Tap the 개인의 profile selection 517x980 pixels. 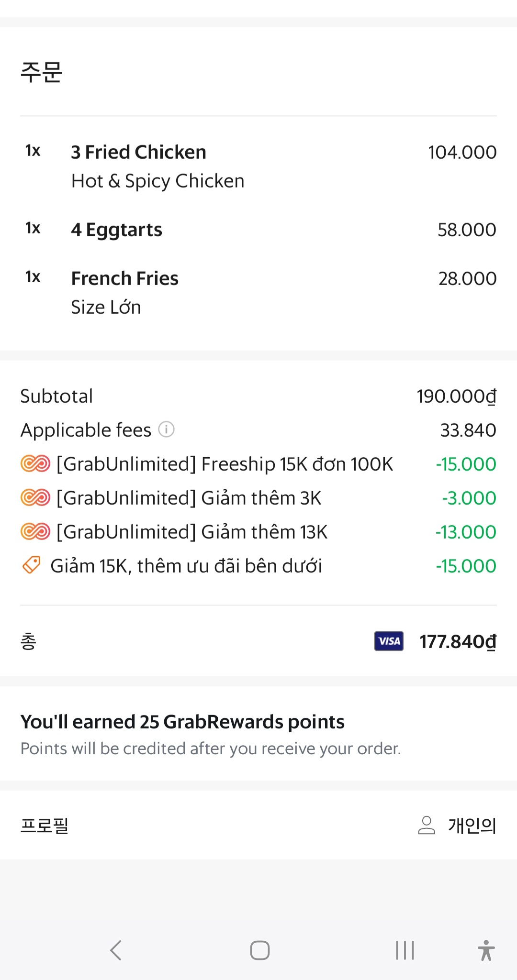472,826
